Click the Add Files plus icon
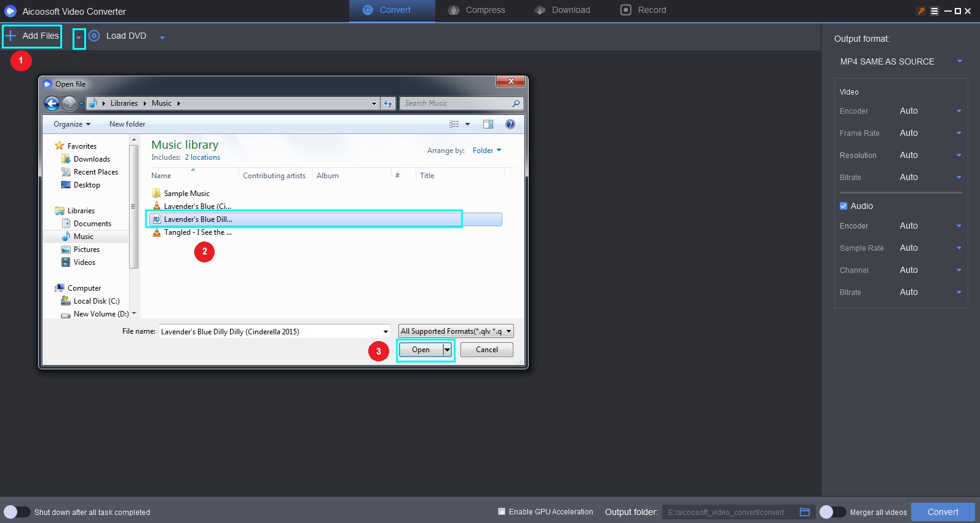 coord(10,36)
